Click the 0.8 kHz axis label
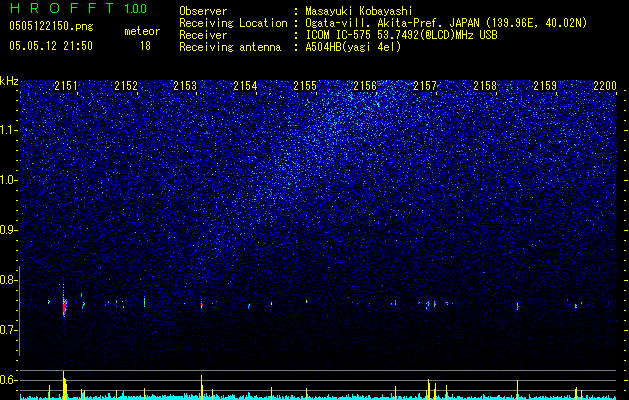 8,280
